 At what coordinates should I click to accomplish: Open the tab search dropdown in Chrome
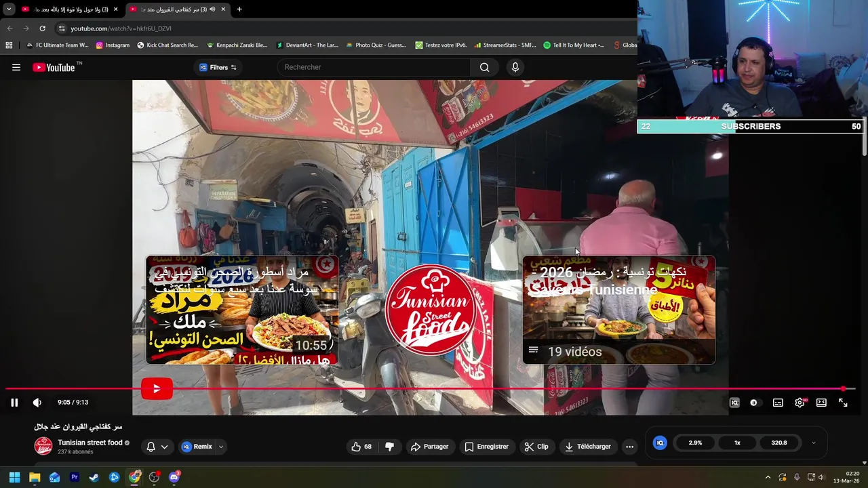pyautogui.click(x=9, y=9)
